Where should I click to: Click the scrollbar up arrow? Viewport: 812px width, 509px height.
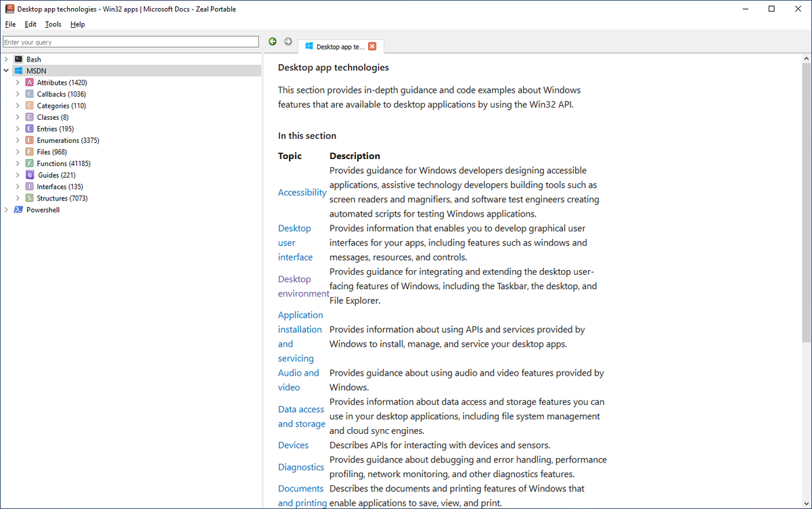807,60
